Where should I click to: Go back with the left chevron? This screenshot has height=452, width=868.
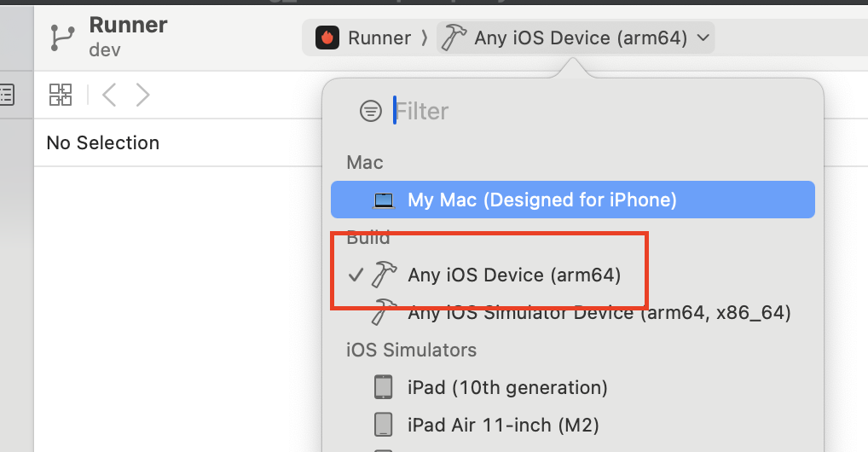[x=109, y=95]
